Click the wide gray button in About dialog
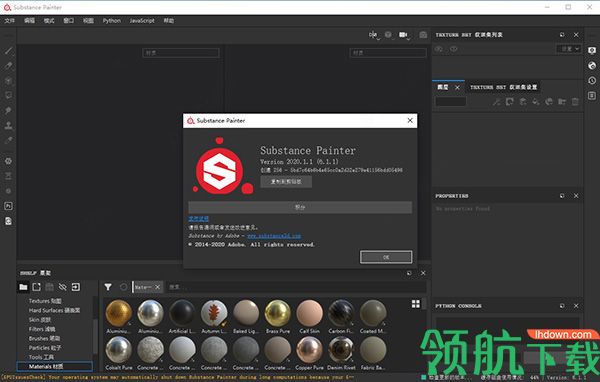The image size is (600, 382). point(300,207)
